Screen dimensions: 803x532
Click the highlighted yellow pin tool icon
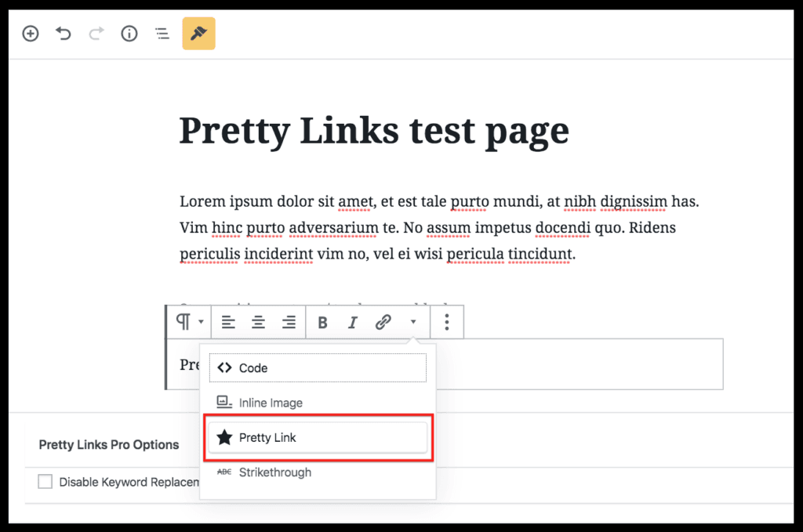198,34
